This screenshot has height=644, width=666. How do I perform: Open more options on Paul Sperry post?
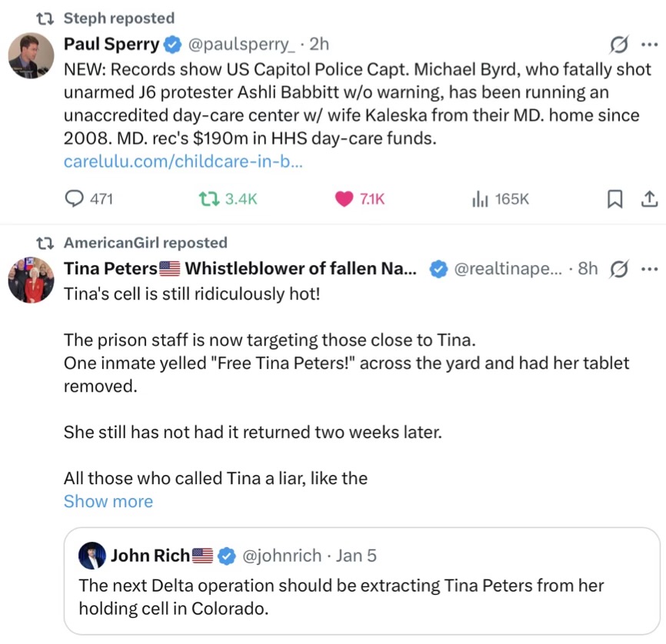tap(649, 45)
